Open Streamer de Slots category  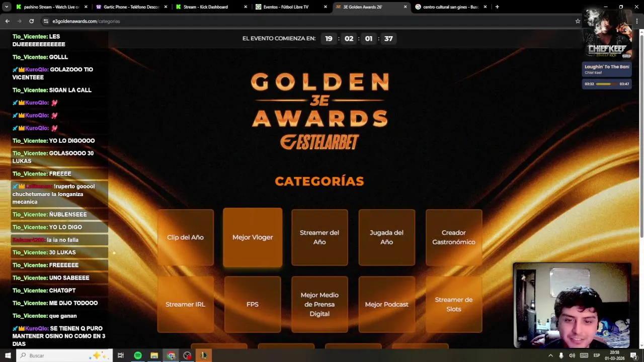[454, 304]
